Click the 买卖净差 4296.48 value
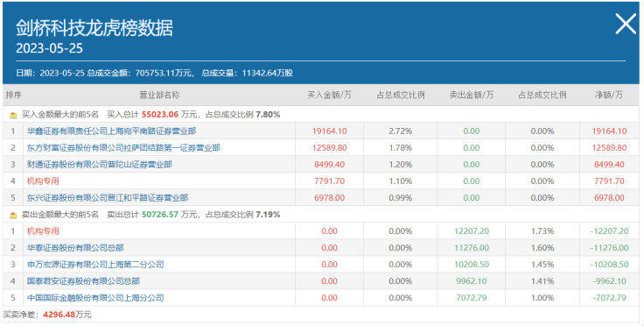 (59, 315)
